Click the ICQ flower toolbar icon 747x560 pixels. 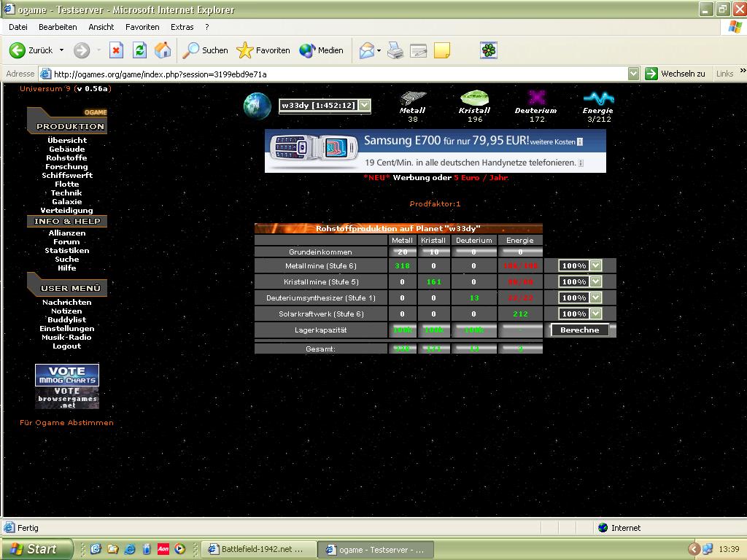489,50
